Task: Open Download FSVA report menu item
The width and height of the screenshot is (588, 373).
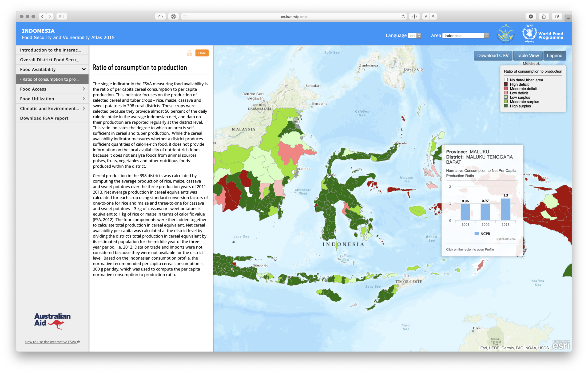Action: [x=52, y=118]
